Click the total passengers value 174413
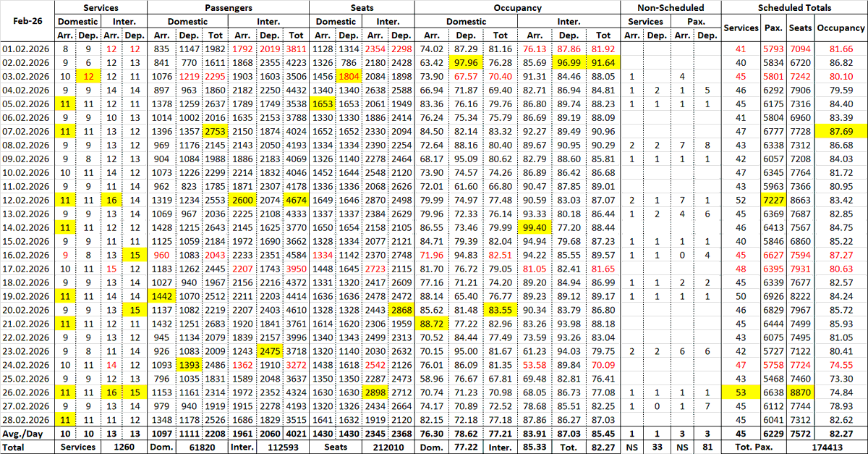This screenshot has width=868, height=454. pyautogui.click(x=825, y=447)
